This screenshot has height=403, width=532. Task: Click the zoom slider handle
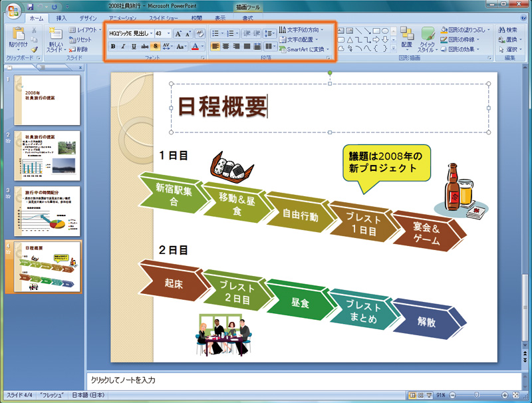[x=477, y=395]
